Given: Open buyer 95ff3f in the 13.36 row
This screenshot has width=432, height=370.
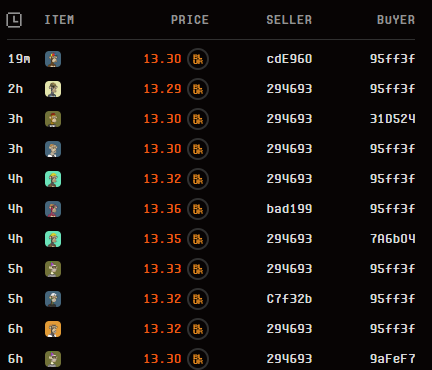Looking at the screenshot, I should coord(393,209).
